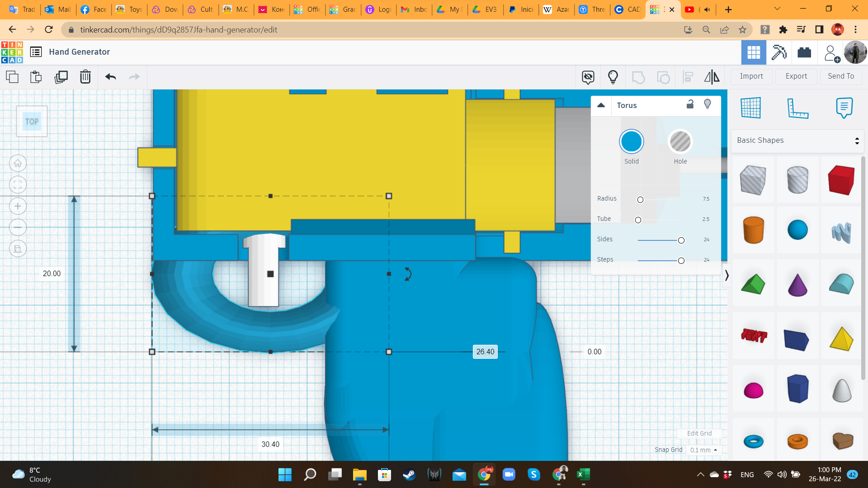Click the red box shape thumbnail

841,180
